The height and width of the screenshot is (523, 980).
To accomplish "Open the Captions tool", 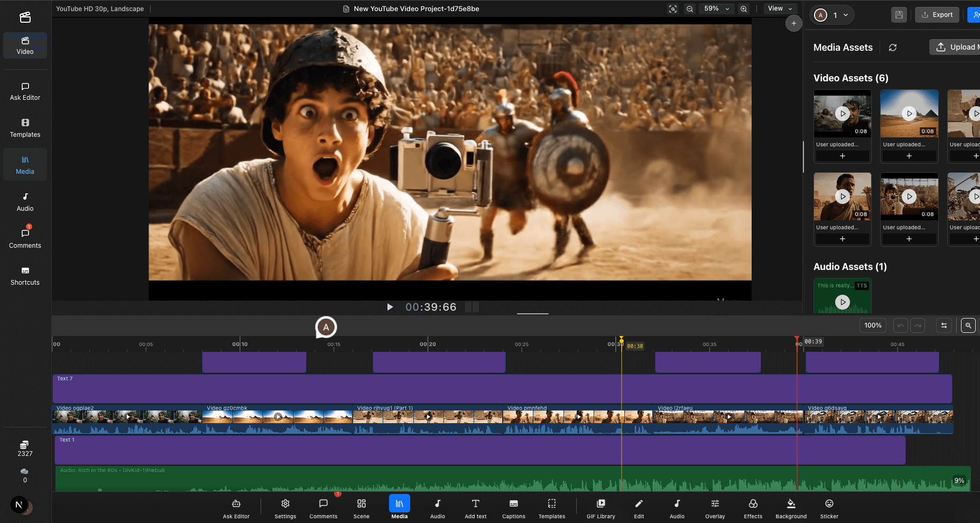I will (x=513, y=508).
